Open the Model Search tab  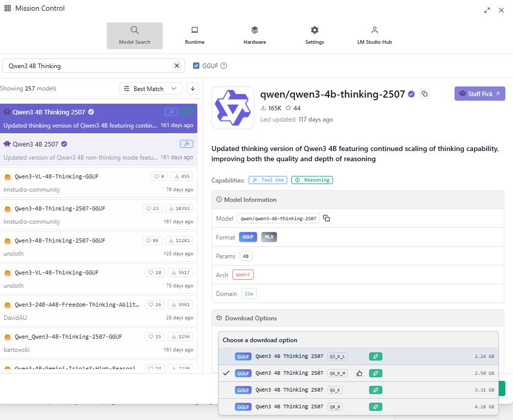point(134,36)
